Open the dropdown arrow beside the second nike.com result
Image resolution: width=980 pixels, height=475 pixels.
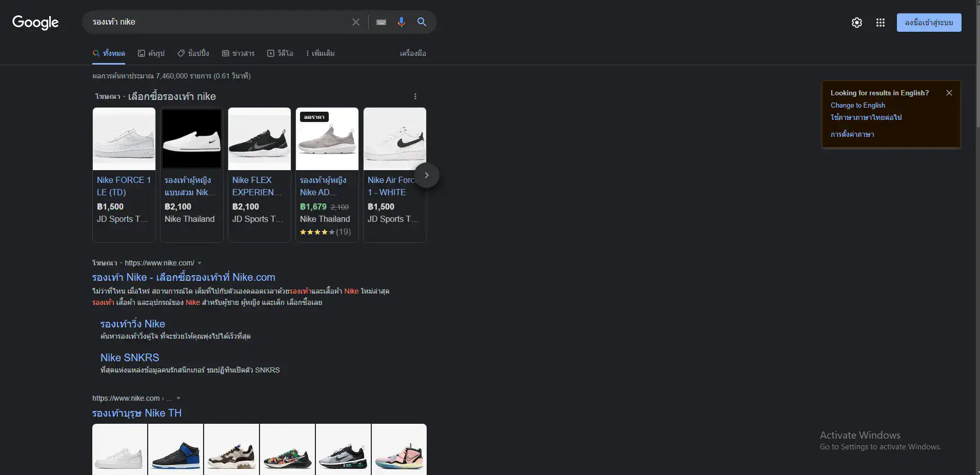[177, 398]
